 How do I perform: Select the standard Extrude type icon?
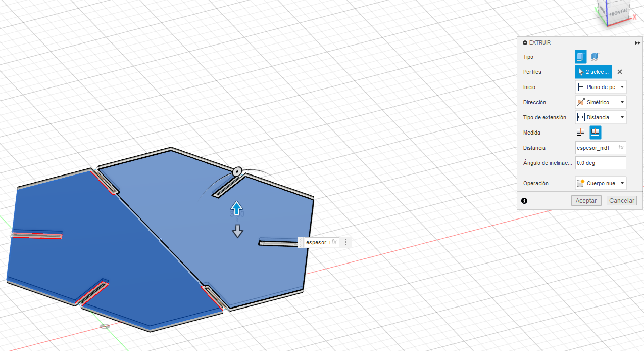pyautogui.click(x=581, y=57)
